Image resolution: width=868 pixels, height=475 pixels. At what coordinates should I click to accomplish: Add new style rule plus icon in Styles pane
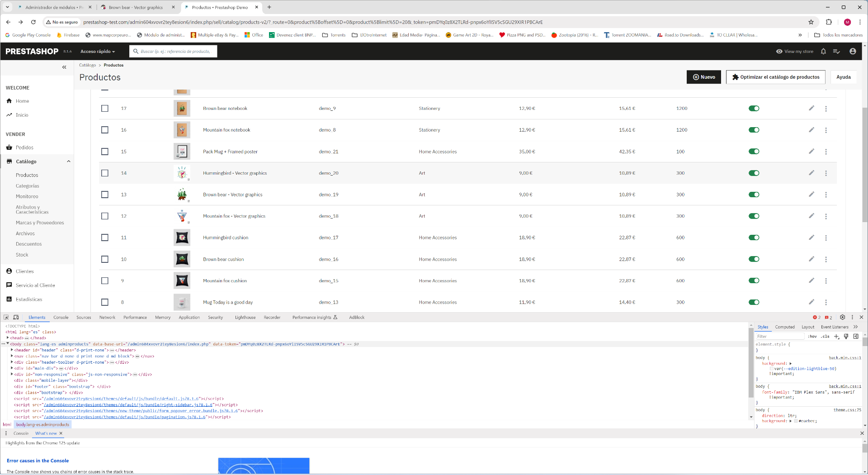click(x=836, y=336)
